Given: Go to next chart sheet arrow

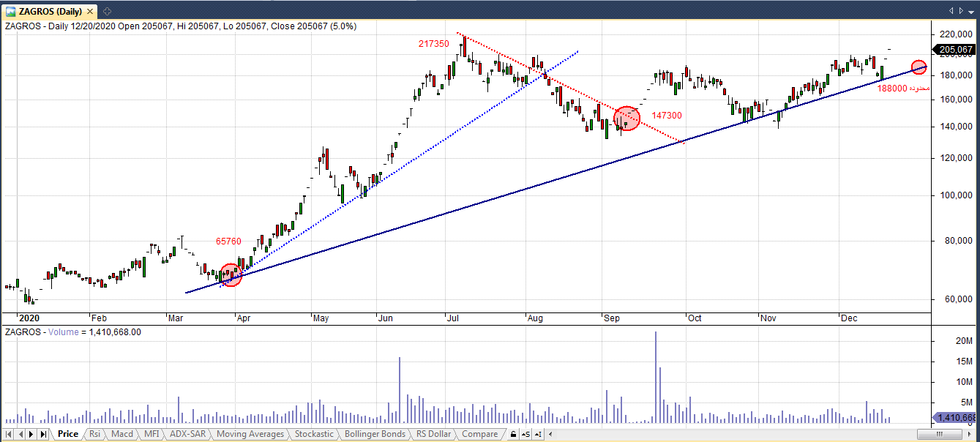Looking at the screenshot, I should coord(31,435).
